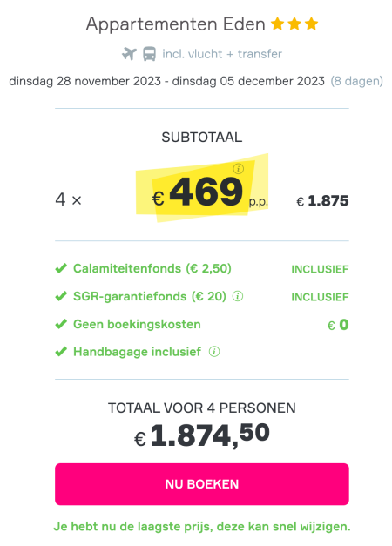Click the bus transfer icon
The width and height of the screenshot is (392, 546).
click(150, 54)
